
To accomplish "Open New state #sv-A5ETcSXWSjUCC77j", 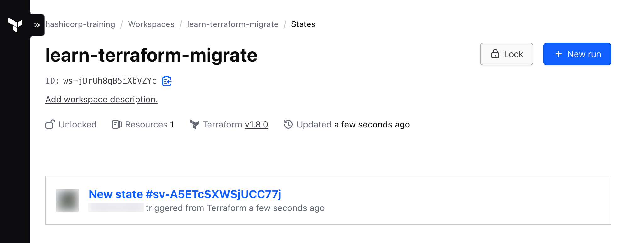I will pyautogui.click(x=185, y=194).
